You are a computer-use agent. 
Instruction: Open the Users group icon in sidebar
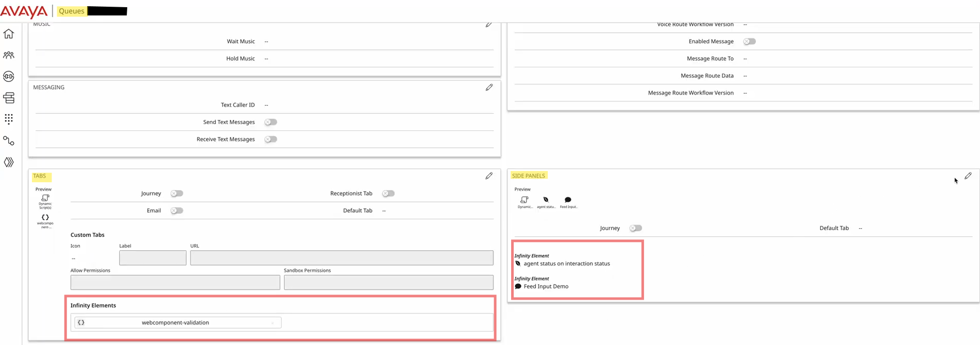tap(9, 55)
